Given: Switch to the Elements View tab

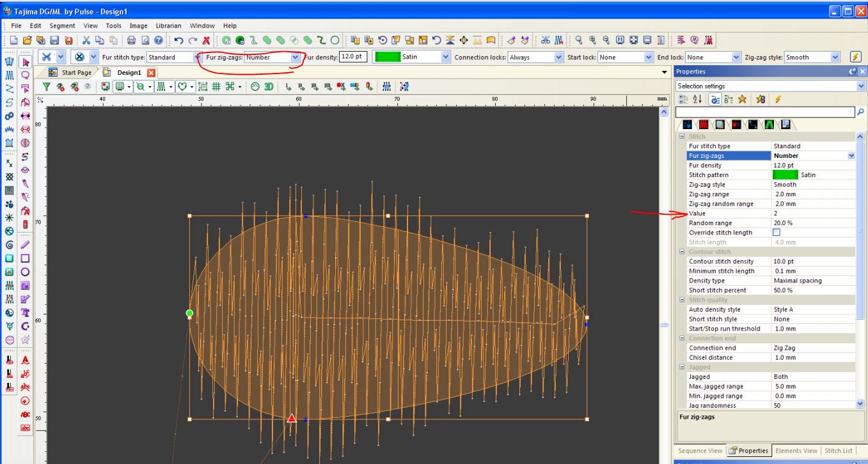Looking at the screenshot, I should [x=797, y=451].
